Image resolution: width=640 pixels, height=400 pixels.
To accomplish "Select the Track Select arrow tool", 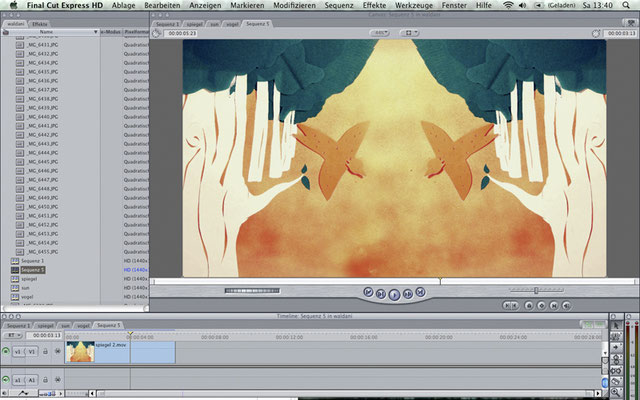I will coord(616,348).
